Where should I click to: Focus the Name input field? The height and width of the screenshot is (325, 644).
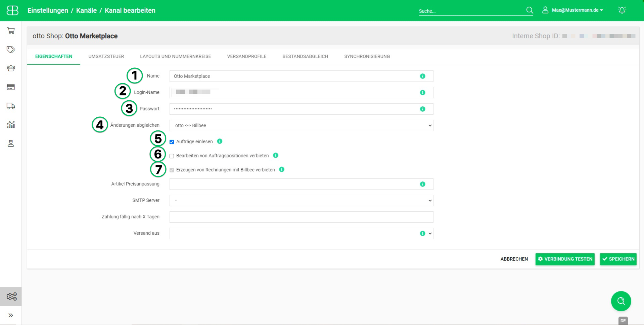click(301, 76)
